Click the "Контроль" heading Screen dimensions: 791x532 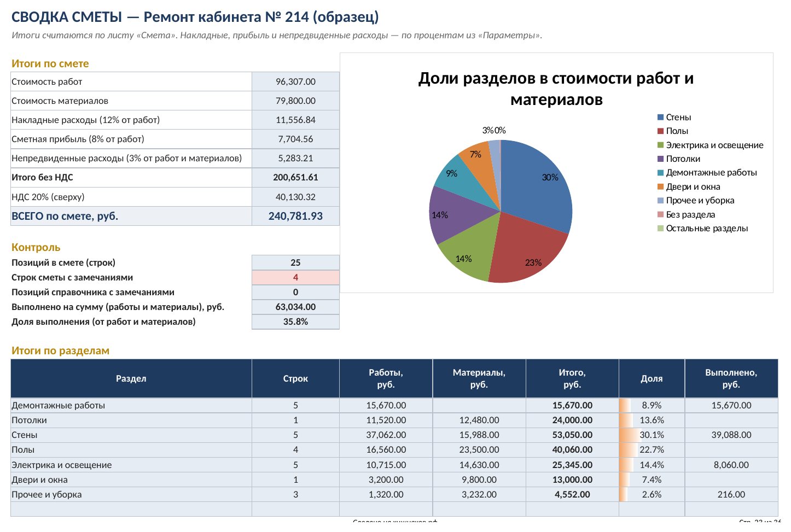coord(36,247)
